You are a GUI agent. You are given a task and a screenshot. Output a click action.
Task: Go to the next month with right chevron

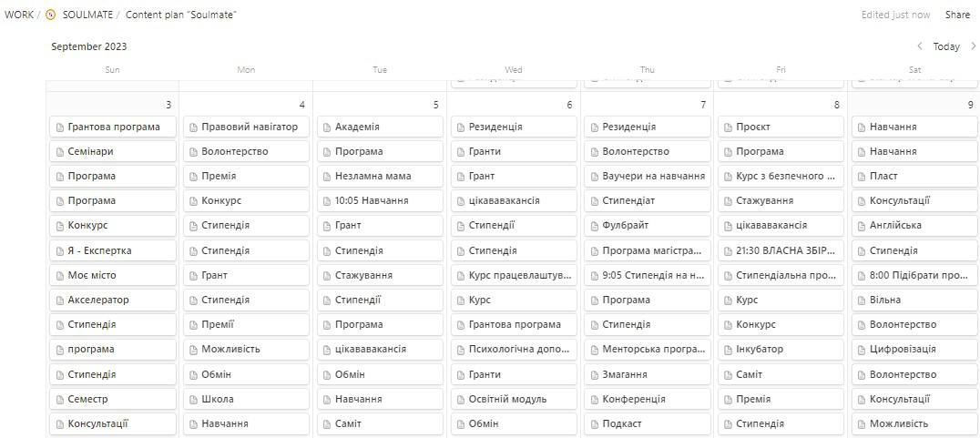973,46
